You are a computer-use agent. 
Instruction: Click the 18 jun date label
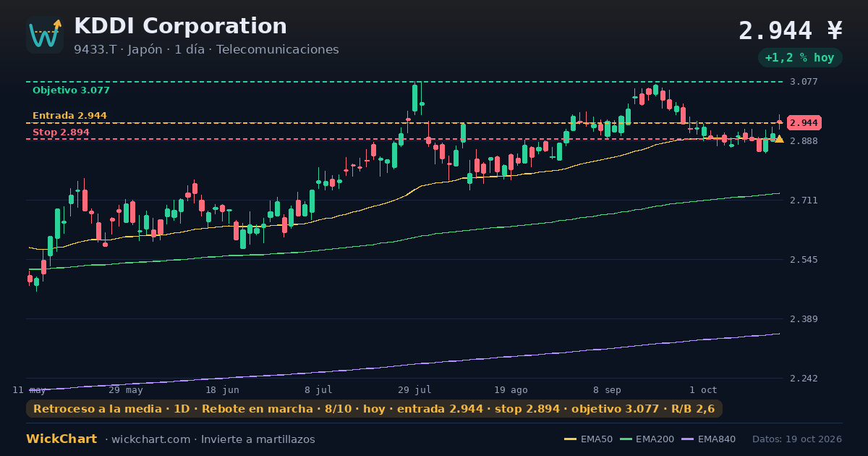pos(222,390)
